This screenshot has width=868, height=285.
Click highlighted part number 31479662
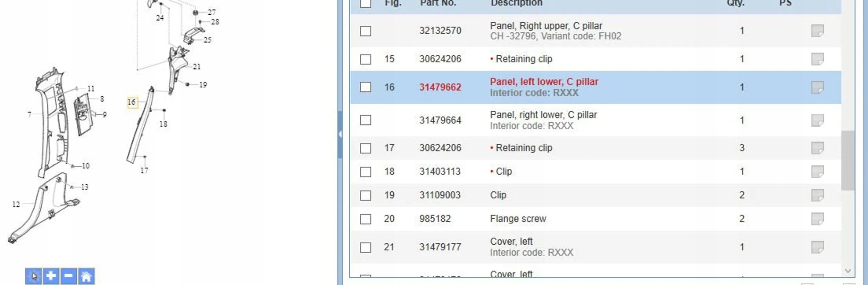click(440, 87)
